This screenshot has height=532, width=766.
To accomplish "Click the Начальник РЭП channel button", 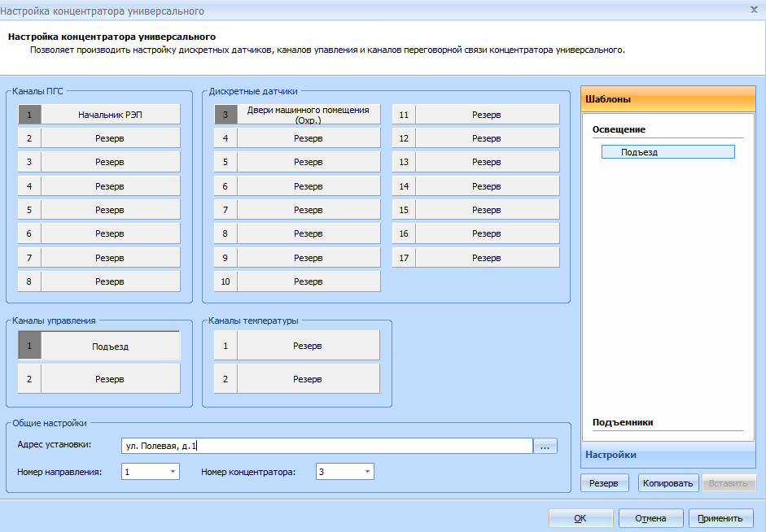I will (x=110, y=115).
